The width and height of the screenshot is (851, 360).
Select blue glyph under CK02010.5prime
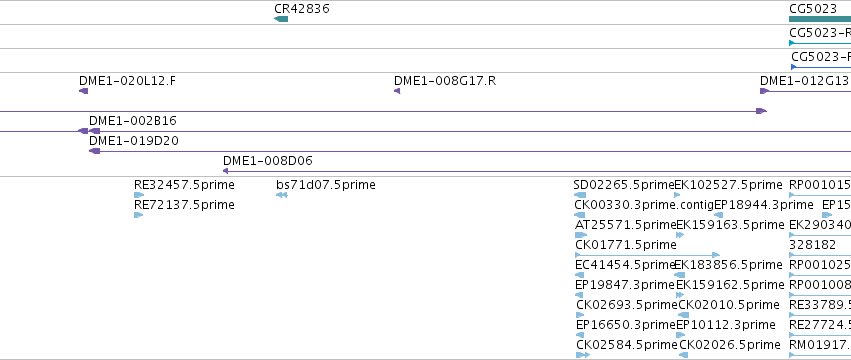point(684,315)
